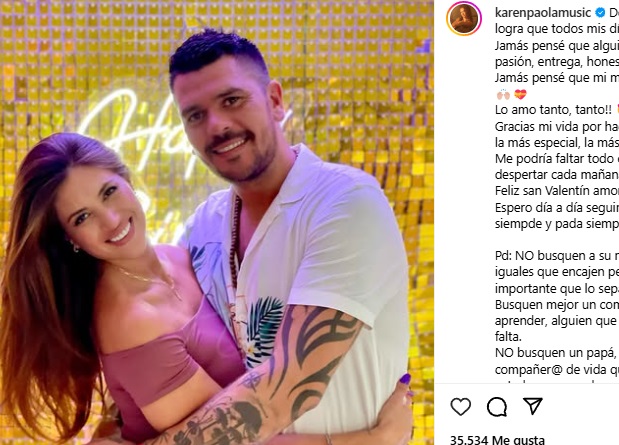Click the 'NO busquen un papá' caption line

(557, 353)
